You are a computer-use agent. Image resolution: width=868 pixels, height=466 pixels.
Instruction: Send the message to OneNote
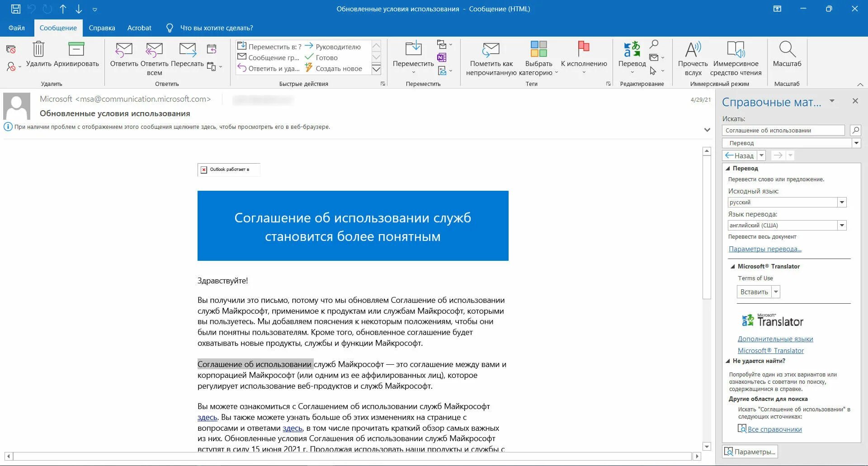pyautogui.click(x=442, y=57)
